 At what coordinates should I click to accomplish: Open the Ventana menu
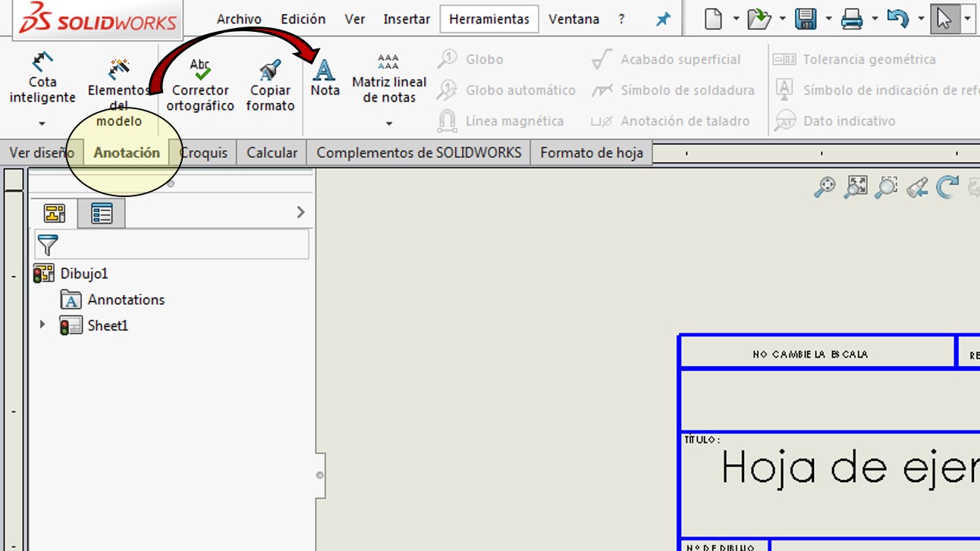pyautogui.click(x=573, y=19)
